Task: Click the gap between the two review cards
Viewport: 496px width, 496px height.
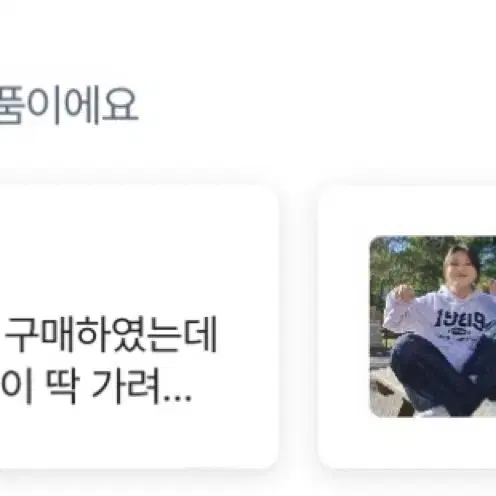Action: (299, 327)
